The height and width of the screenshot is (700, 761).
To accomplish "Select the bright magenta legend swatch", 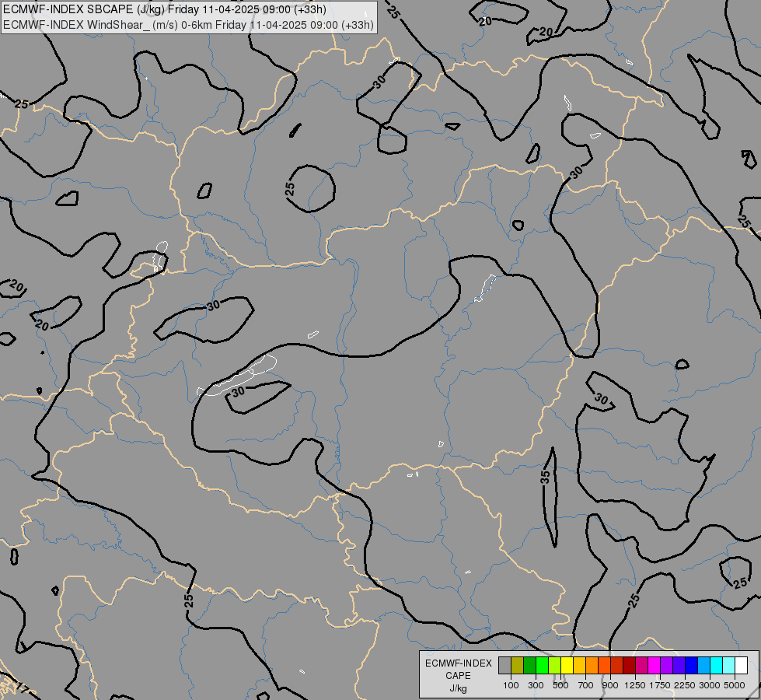I will click(x=655, y=666).
